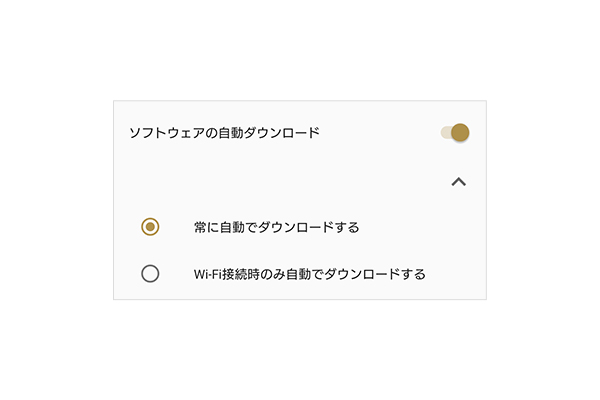Click the empty radio circle beside the Wi-Fi option
This screenshot has width=600, height=400.
pos(150,273)
